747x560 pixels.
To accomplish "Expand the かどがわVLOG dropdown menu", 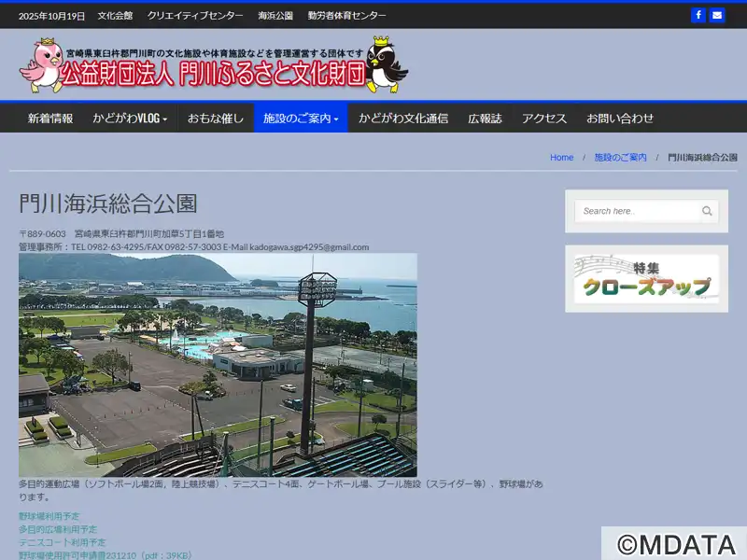I will [x=130, y=119].
